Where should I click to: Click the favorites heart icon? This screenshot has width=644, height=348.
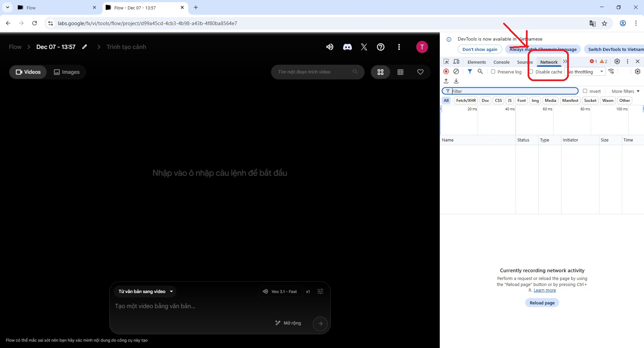pos(420,72)
